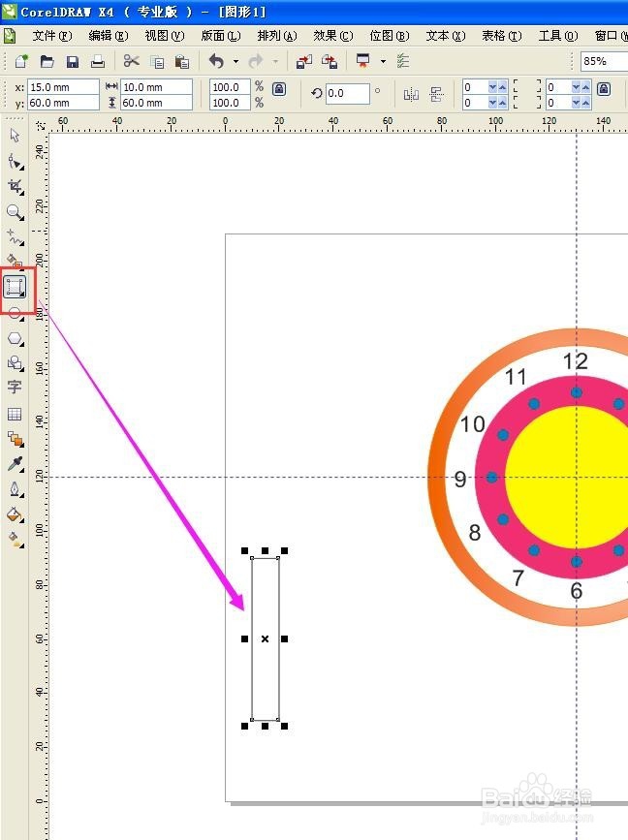Image resolution: width=628 pixels, height=840 pixels.
Task: Increase top-left corner roundness value
Action: pos(502,87)
